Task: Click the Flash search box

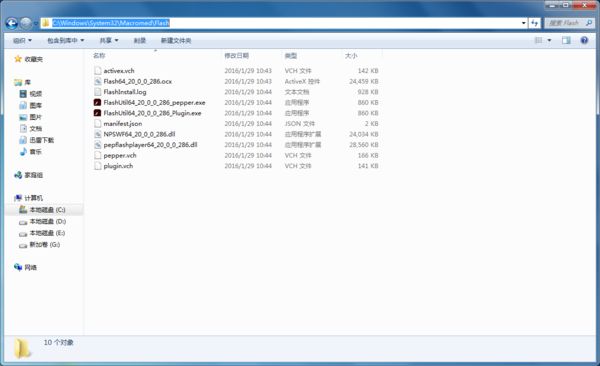Action: 569,23
